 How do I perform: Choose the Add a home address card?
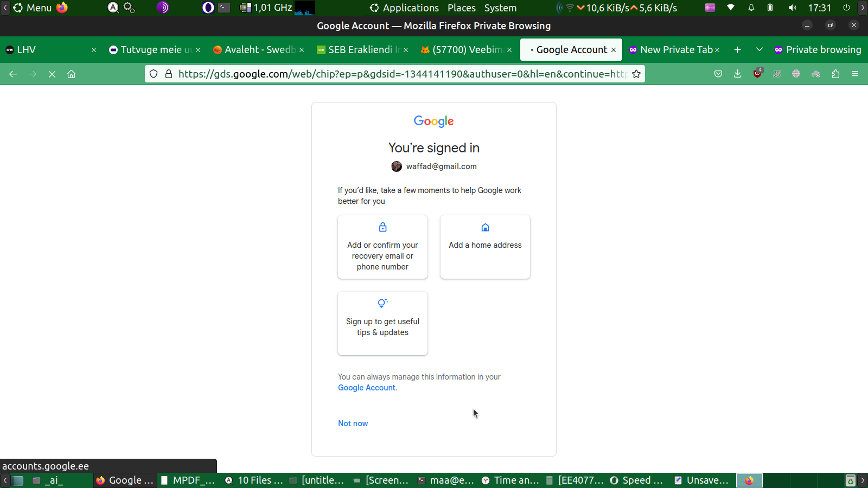[x=485, y=247]
